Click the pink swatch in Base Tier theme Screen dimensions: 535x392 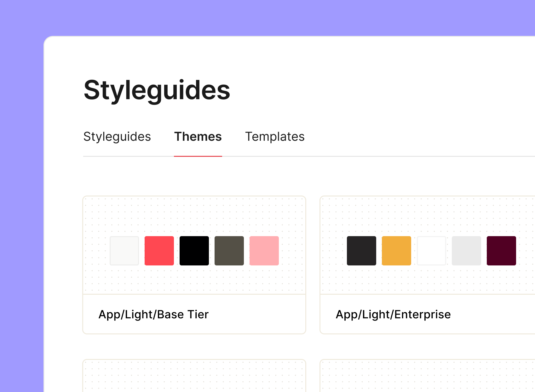(264, 251)
